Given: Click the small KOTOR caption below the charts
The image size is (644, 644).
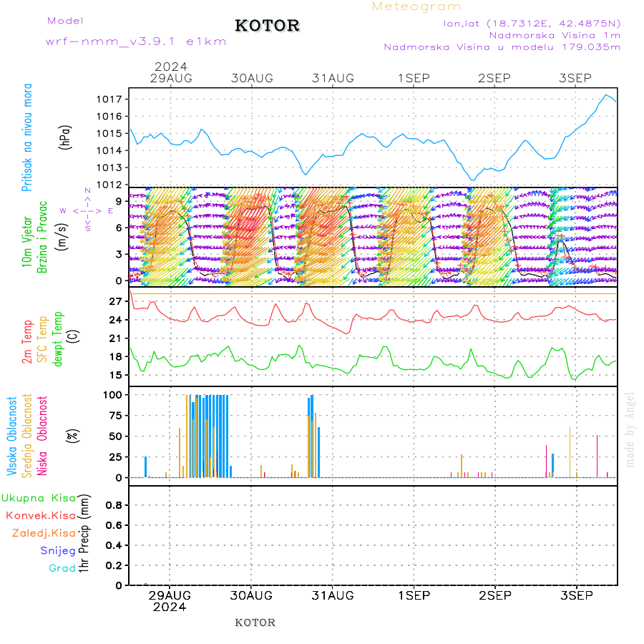Looking at the screenshot, I should tap(255, 623).
